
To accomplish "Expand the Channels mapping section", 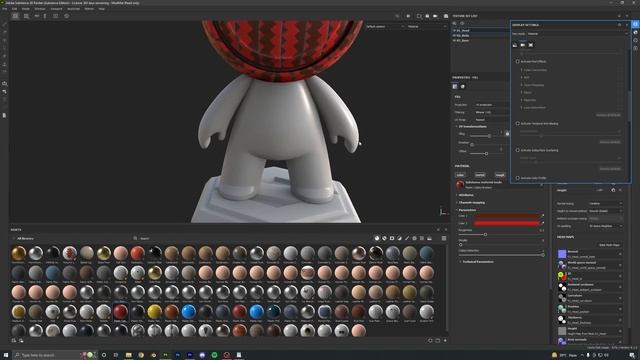I will [471, 202].
